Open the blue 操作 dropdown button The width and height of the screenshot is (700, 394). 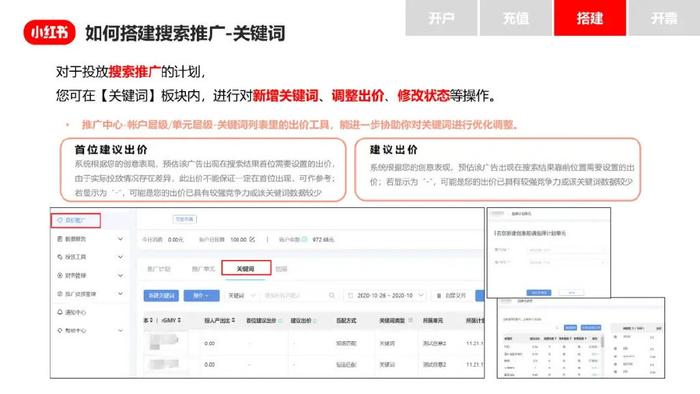click(x=201, y=295)
